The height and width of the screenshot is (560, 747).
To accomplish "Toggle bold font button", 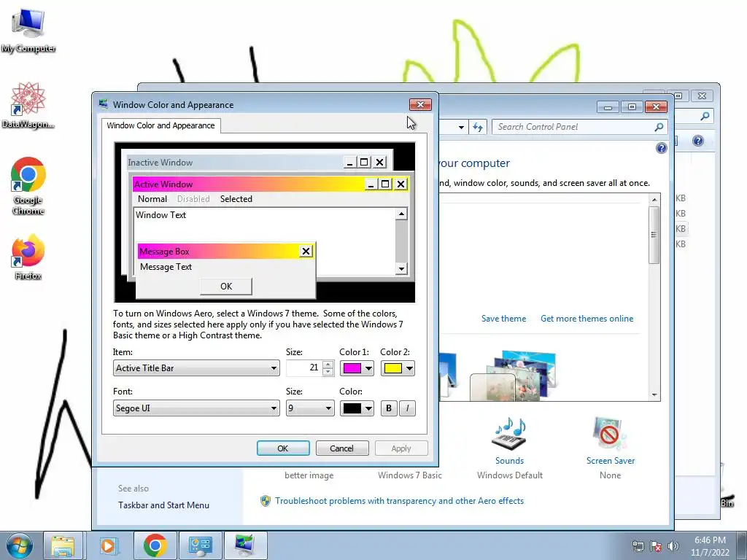I will click(x=389, y=408).
